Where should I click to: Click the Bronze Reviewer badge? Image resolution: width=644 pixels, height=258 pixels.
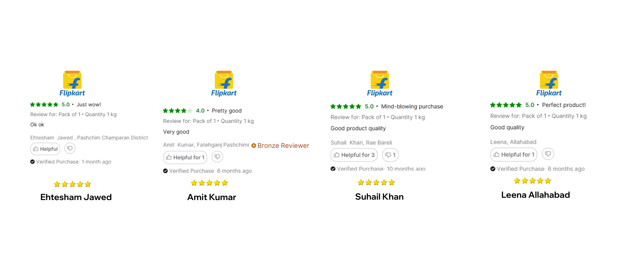280,146
